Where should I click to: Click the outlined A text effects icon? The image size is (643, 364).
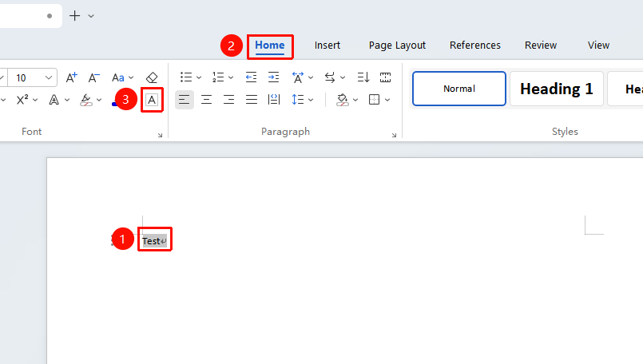54,100
